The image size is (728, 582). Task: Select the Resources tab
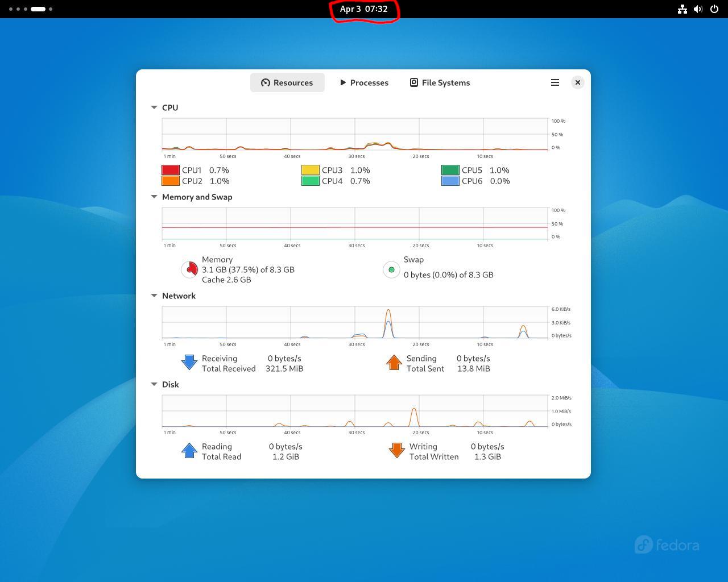click(287, 82)
